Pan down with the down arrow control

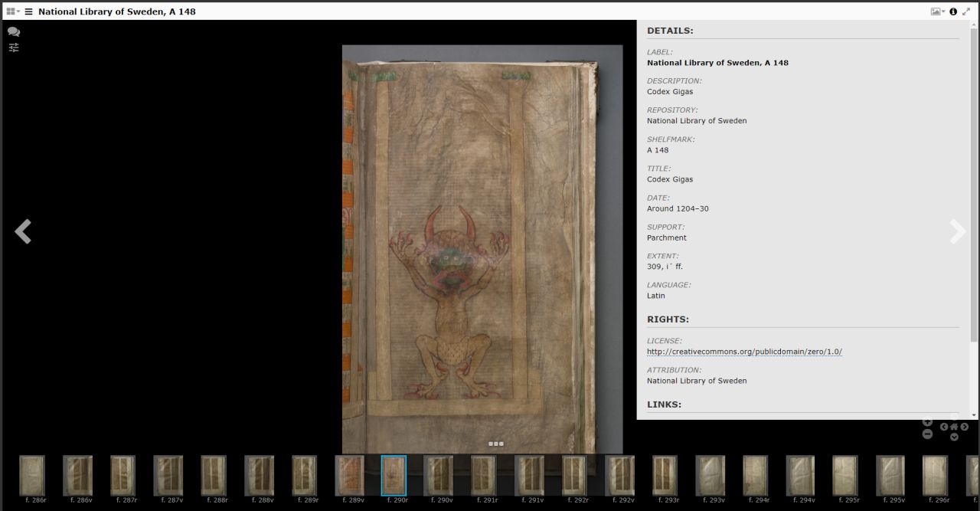pyautogui.click(x=954, y=437)
